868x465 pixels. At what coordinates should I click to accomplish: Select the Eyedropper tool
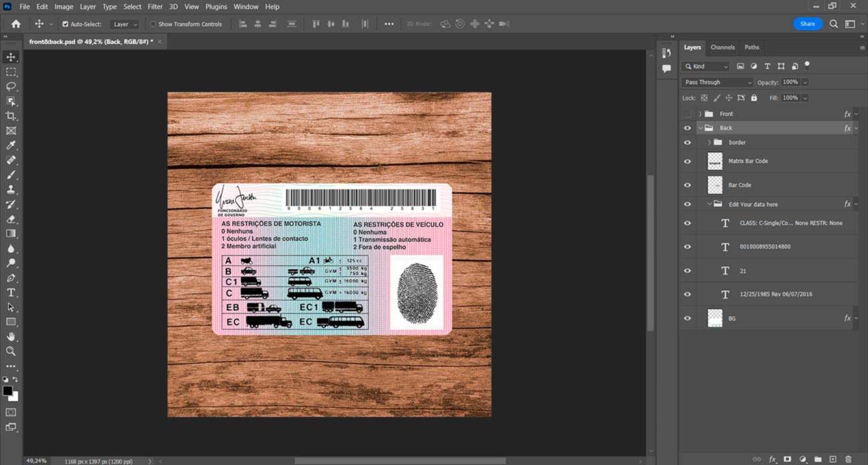(11, 145)
